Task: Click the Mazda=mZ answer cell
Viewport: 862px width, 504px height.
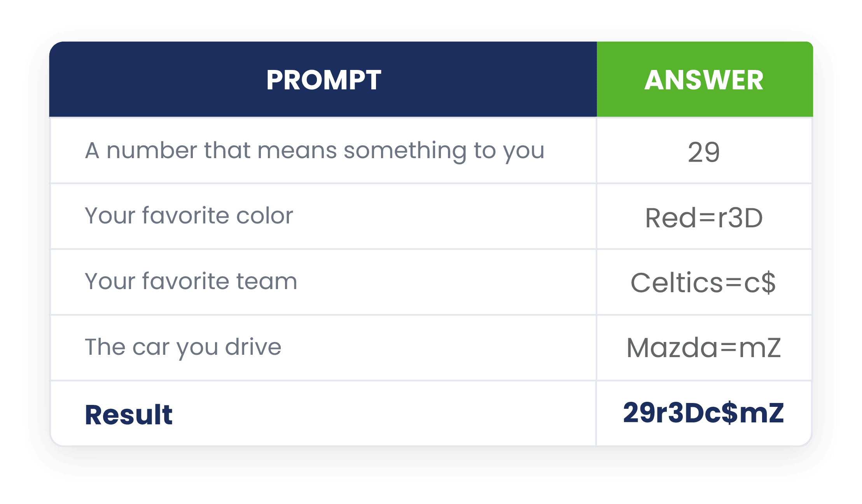Action: coord(704,348)
